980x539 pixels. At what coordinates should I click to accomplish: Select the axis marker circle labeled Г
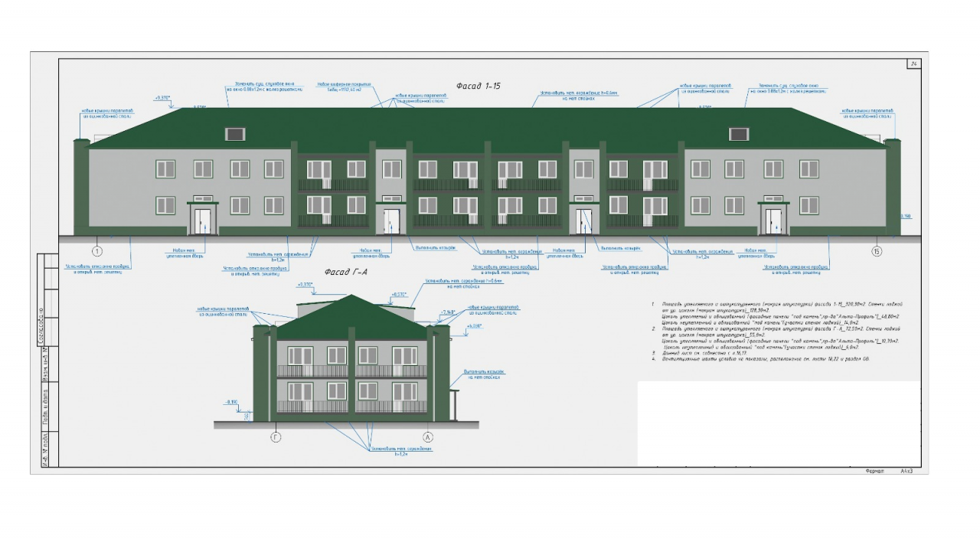(276, 437)
